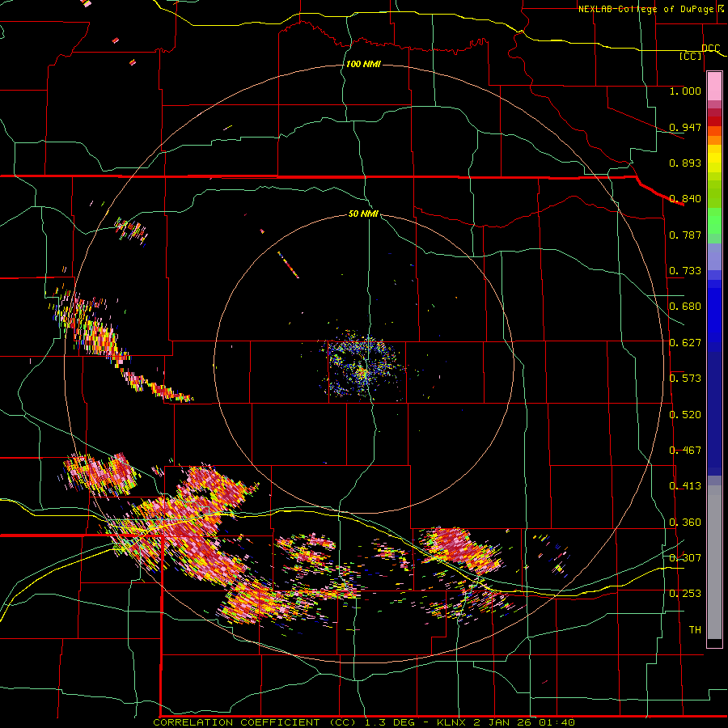Image resolution: width=728 pixels, height=728 pixels.
Task: Click the 01:40 timestamp in the caption
Action: pos(557,722)
